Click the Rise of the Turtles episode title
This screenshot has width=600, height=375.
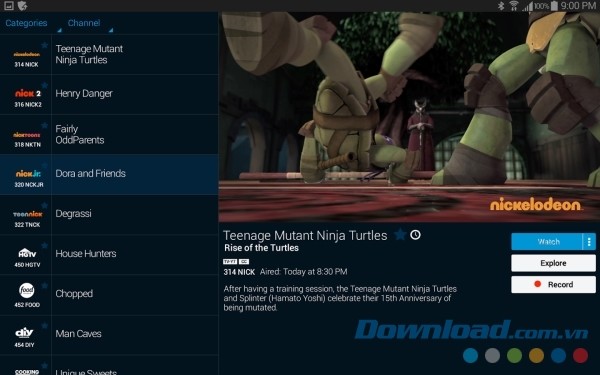tap(261, 248)
